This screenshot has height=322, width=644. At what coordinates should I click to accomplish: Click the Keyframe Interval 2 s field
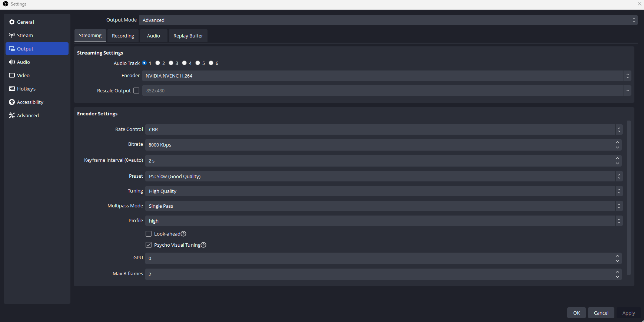click(383, 161)
